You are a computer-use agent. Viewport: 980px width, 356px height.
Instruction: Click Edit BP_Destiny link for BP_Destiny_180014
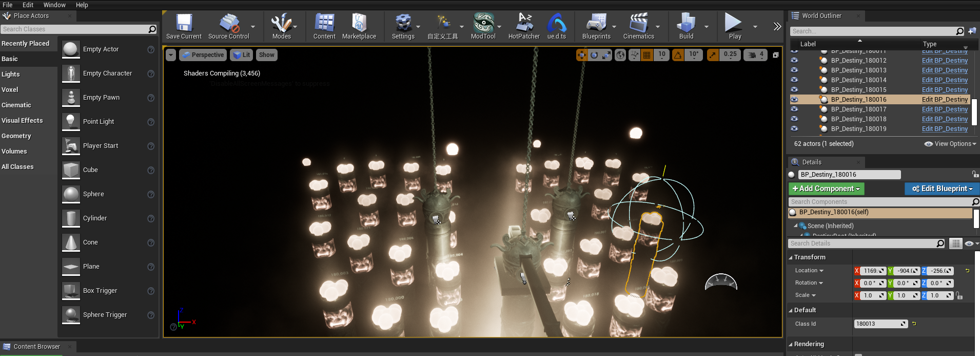coord(945,80)
